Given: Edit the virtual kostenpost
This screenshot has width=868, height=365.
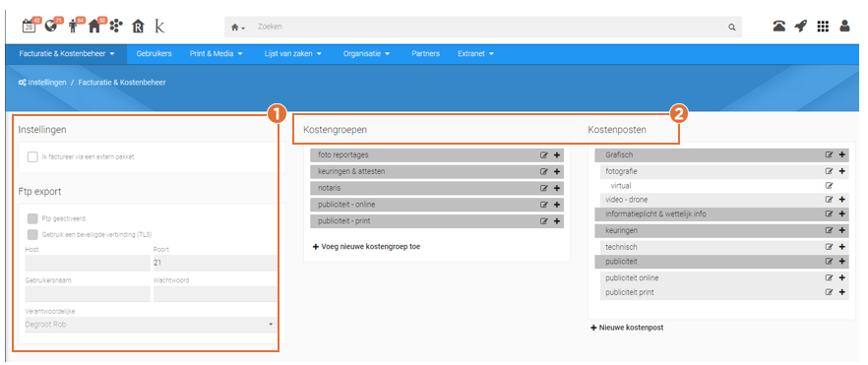Looking at the screenshot, I should pyautogui.click(x=830, y=186).
